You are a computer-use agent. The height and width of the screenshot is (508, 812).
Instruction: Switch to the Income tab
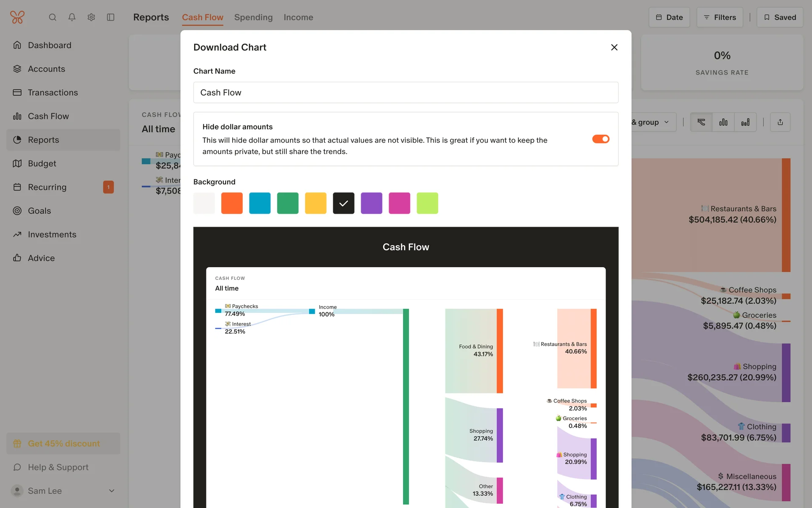(298, 17)
